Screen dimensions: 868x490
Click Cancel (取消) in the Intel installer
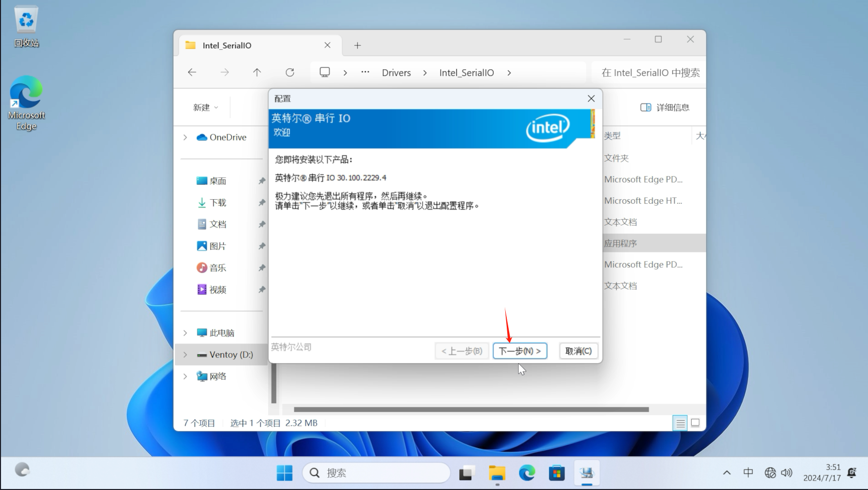click(x=578, y=351)
